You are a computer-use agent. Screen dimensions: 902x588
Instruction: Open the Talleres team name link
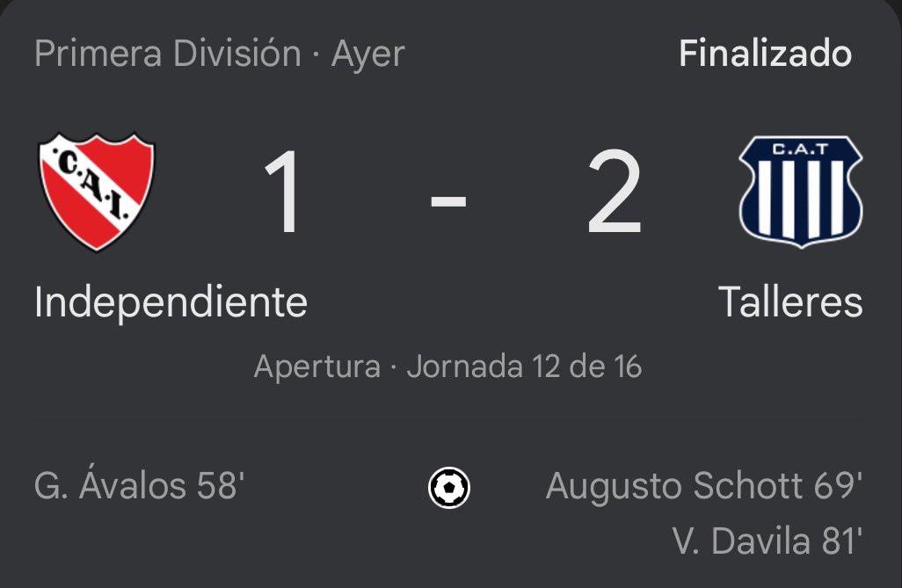coord(790,302)
